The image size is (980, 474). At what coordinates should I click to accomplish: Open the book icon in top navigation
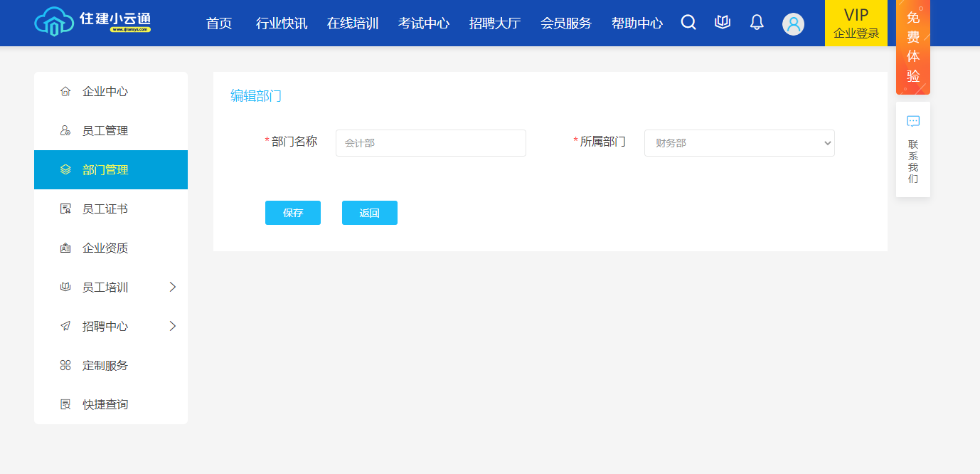pyautogui.click(x=723, y=23)
